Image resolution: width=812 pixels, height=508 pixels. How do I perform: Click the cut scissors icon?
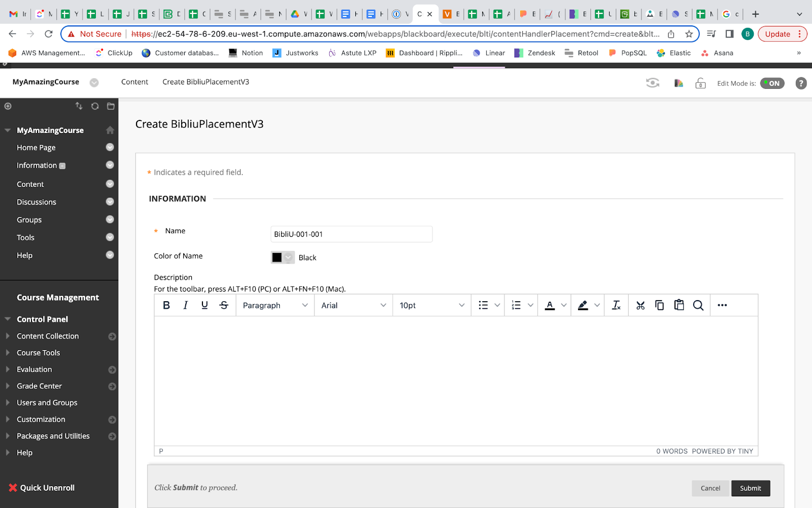[640, 305]
